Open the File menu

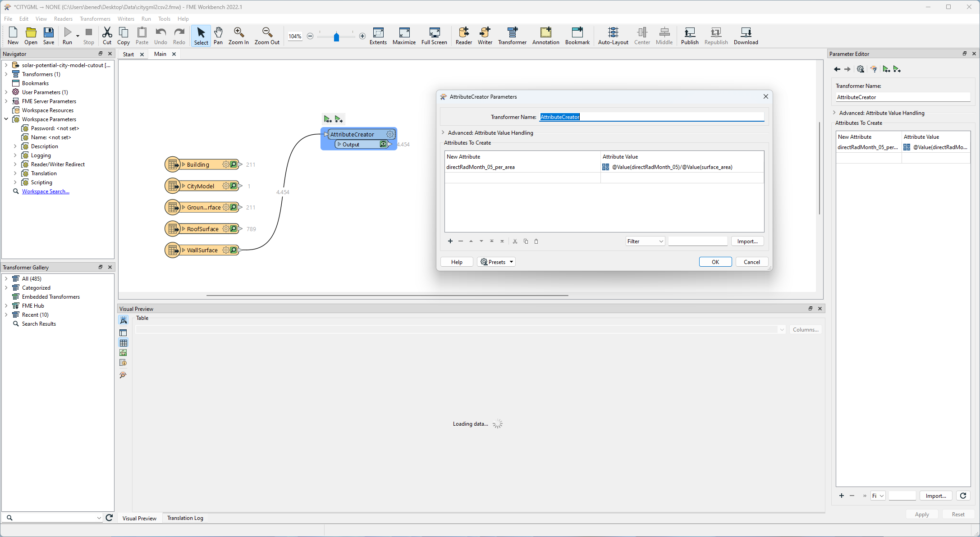pos(8,19)
